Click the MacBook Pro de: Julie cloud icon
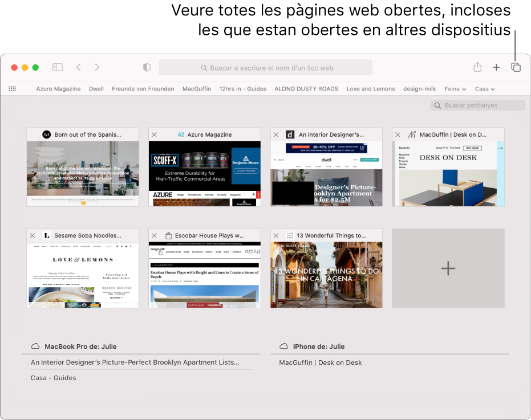The width and height of the screenshot is (531, 420). [x=35, y=346]
